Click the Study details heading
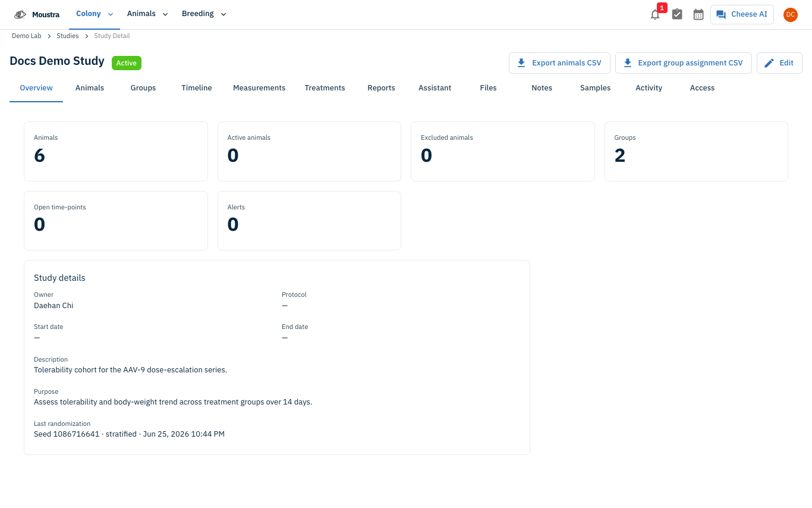The width and height of the screenshot is (812, 508). click(x=59, y=278)
